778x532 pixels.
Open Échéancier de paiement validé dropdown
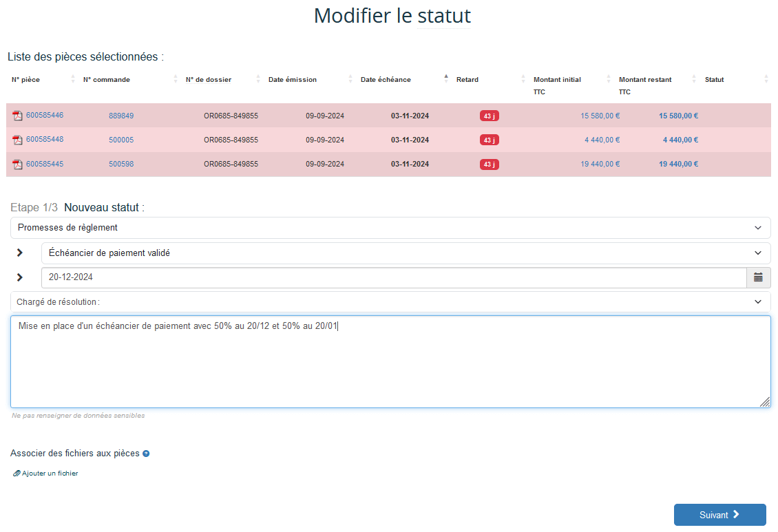pos(405,253)
